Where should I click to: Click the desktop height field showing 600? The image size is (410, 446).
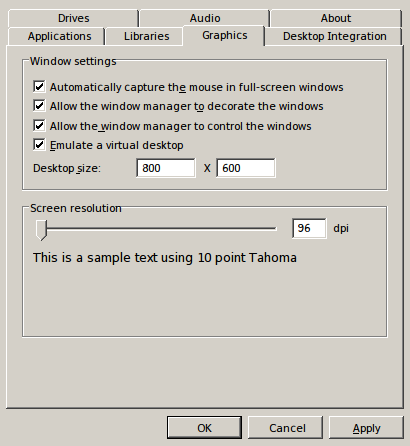(246, 168)
